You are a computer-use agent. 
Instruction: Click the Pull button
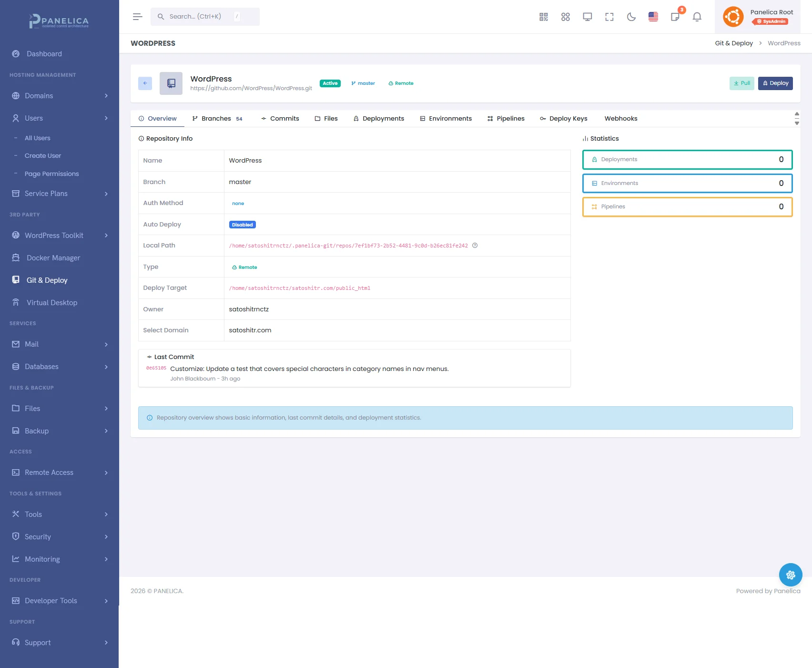coord(741,83)
